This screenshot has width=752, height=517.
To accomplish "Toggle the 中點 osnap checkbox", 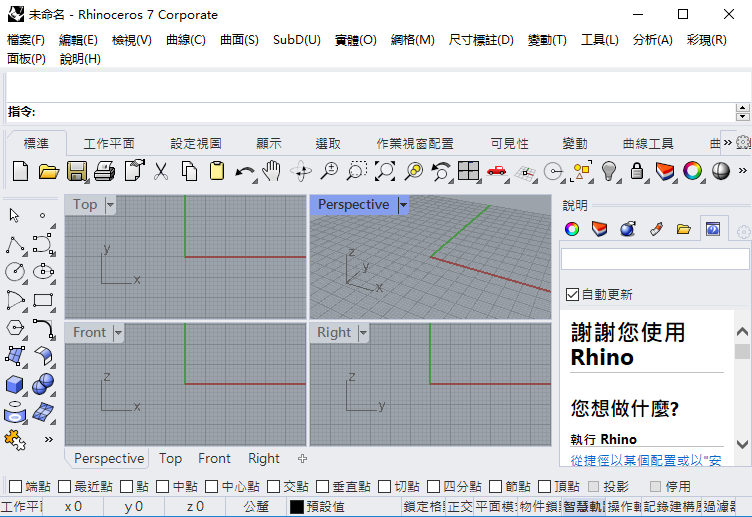I will 163,487.
